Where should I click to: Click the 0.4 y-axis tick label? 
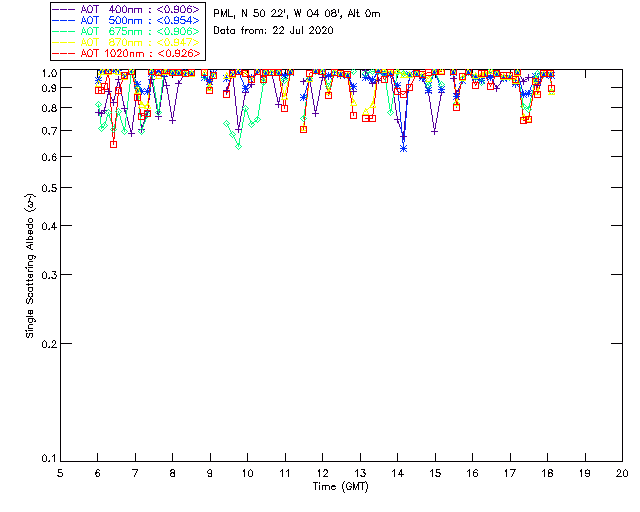point(49,226)
